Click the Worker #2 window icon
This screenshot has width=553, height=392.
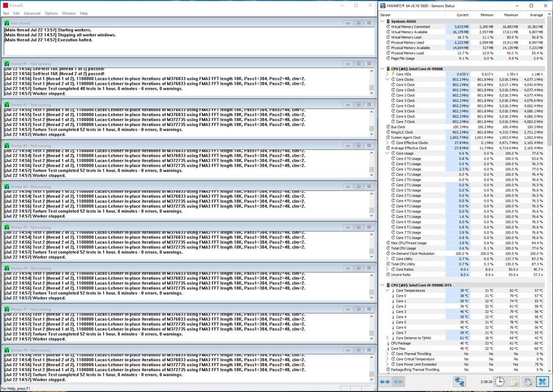[7, 104]
